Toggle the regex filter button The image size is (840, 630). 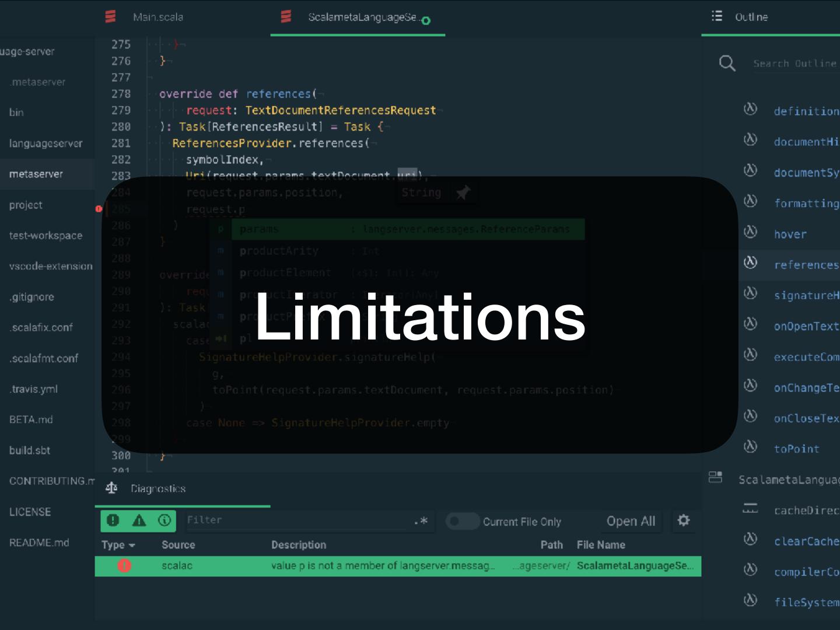point(421,521)
